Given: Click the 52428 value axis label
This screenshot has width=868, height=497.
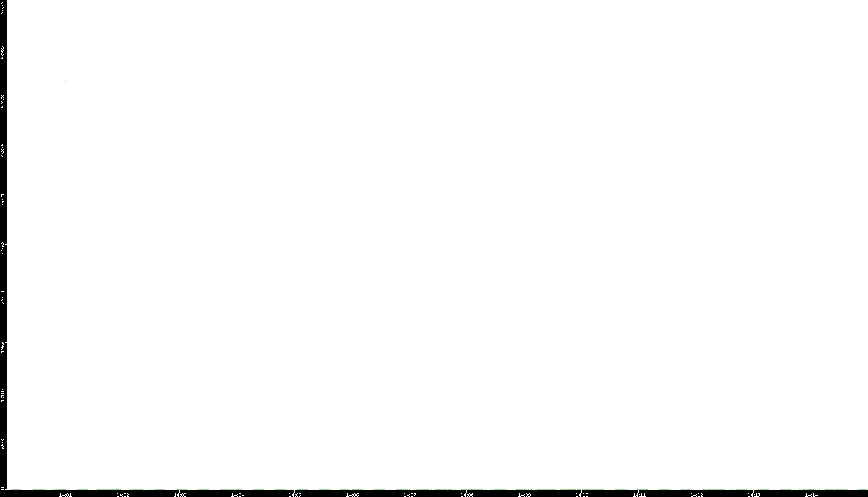Looking at the screenshot, I should pyautogui.click(x=3, y=101).
